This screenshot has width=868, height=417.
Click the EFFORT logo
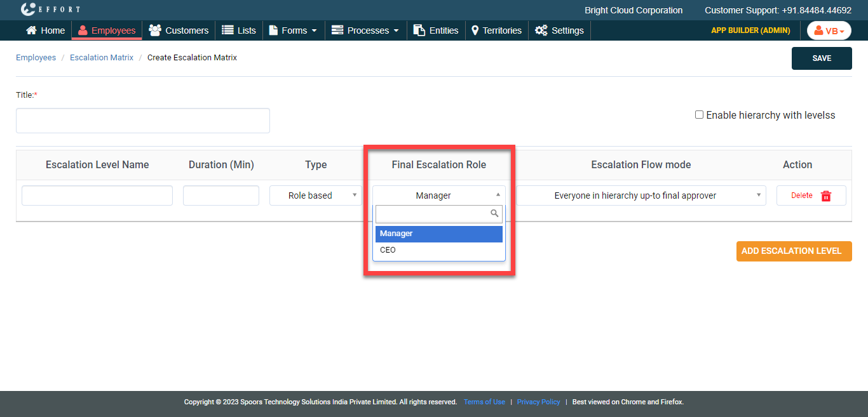coord(50,10)
